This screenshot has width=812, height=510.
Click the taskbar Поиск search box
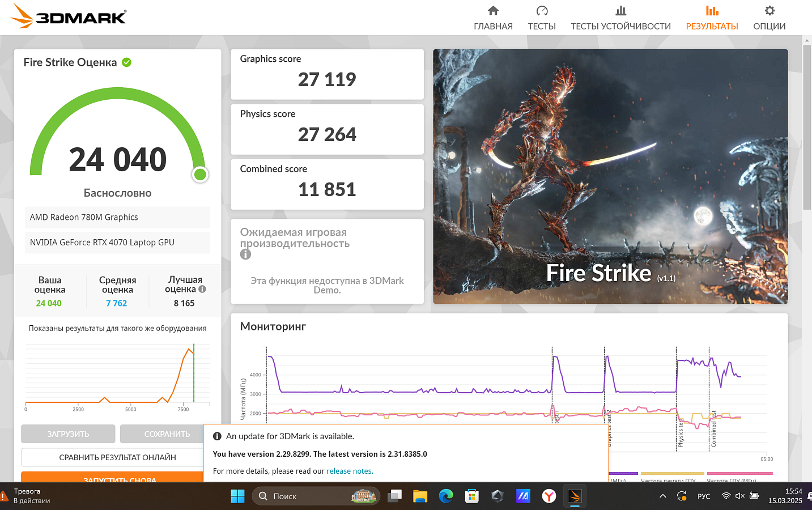click(x=316, y=496)
